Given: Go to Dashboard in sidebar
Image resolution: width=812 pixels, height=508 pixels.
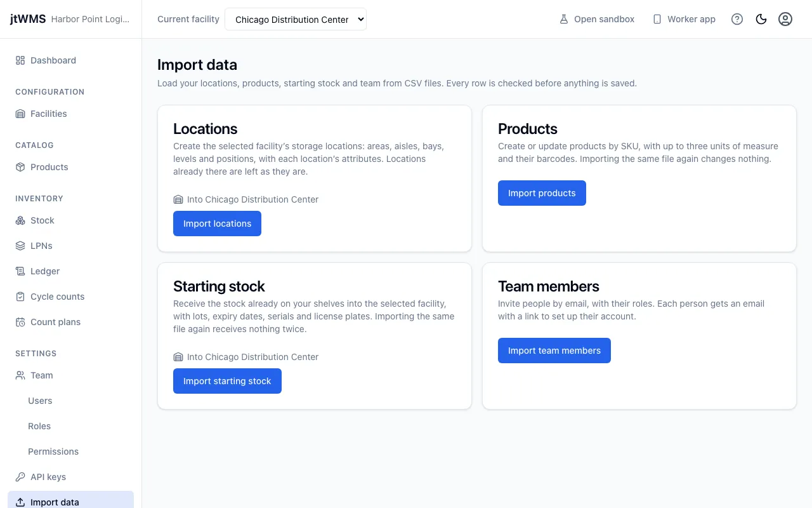Looking at the screenshot, I should click(71, 60).
